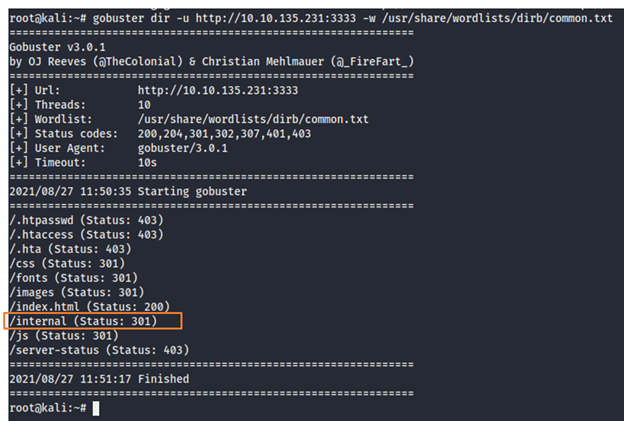Click the Starting gobuster timestamp line
Image resolution: width=624 pixels, height=421 pixels.
128,191
